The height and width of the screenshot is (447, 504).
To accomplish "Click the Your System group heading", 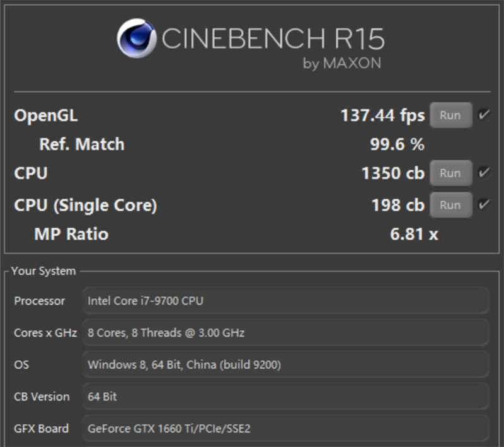I will 43,270.
